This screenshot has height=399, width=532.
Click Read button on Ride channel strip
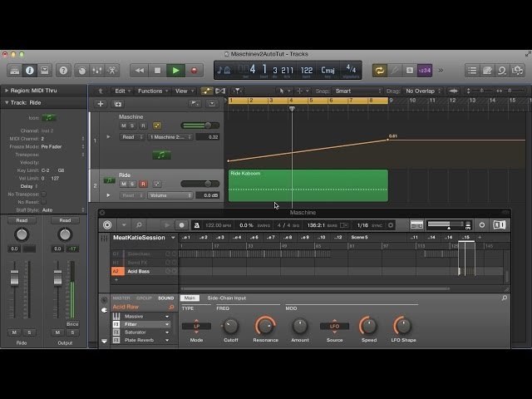(22, 220)
